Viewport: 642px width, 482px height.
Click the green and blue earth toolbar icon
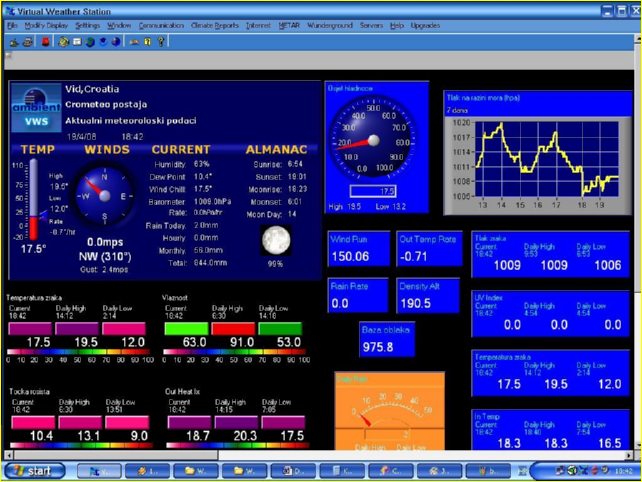90,42
